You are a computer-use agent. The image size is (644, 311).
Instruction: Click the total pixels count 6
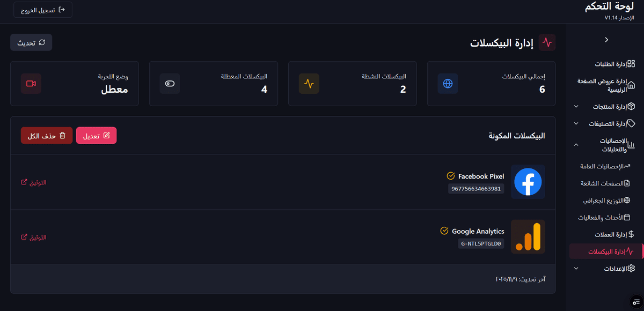[542, 90]
